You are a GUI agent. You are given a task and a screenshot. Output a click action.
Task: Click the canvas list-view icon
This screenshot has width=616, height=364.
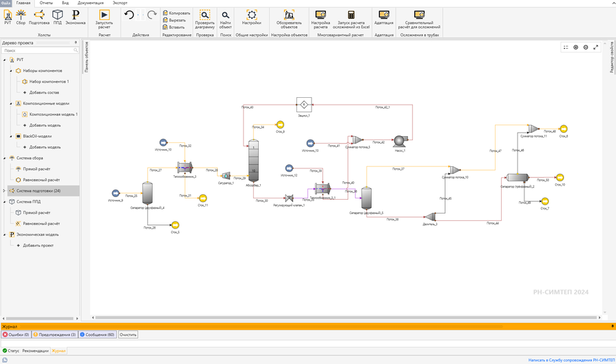566,47
